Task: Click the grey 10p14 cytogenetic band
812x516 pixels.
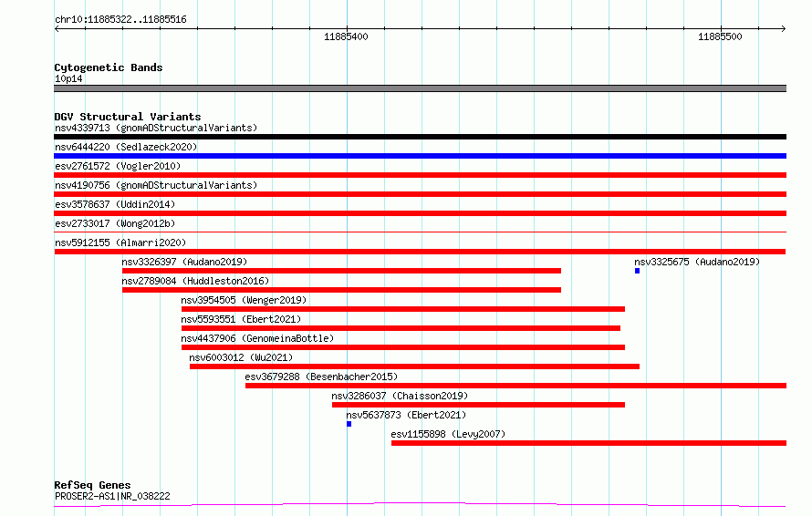Action: (x=420, y=88)
